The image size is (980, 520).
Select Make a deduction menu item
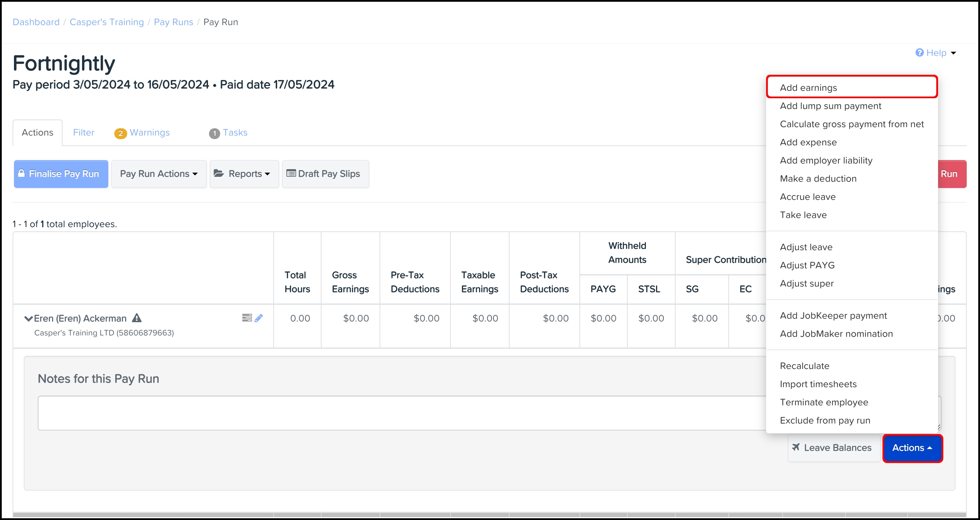(818, 179)
